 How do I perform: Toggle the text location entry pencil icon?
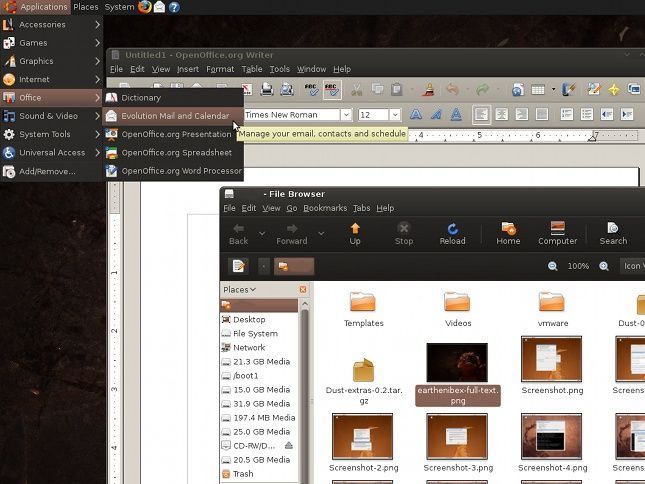click(x=239, y=266)
